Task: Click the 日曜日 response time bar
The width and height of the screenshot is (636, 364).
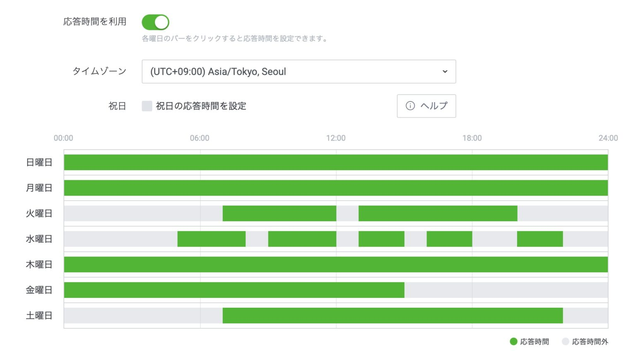Action: (335, 162)
